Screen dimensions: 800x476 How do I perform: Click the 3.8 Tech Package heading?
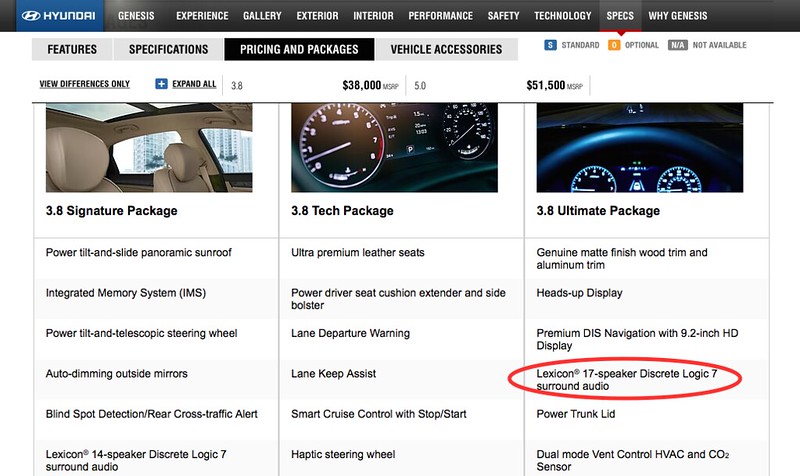click(x=342, y=211)
